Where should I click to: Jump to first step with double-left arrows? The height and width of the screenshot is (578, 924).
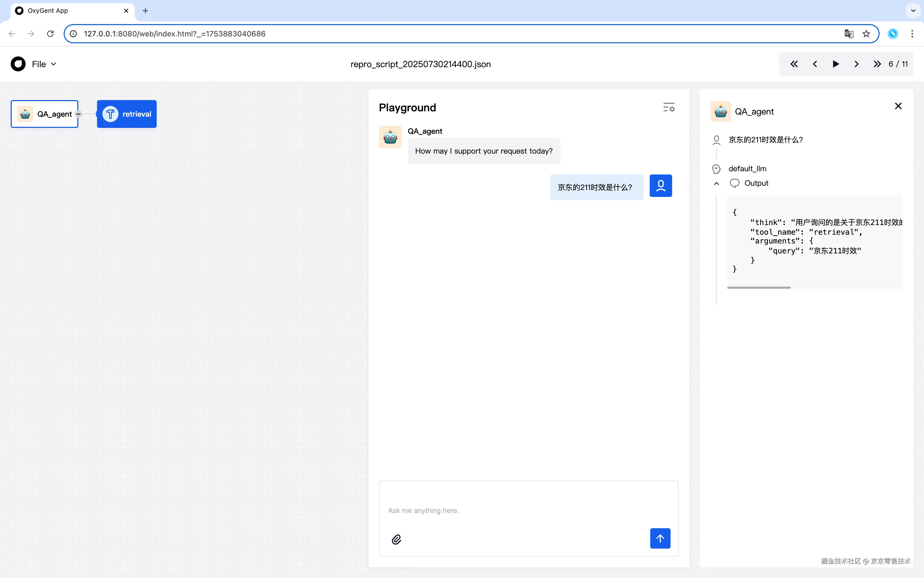[x=794, y=64]
